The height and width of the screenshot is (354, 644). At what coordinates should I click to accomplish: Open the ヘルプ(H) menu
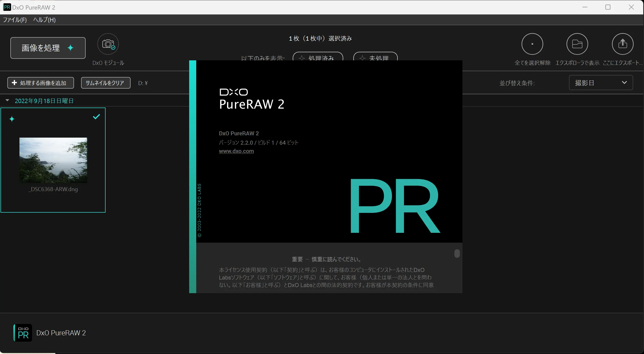44,20
